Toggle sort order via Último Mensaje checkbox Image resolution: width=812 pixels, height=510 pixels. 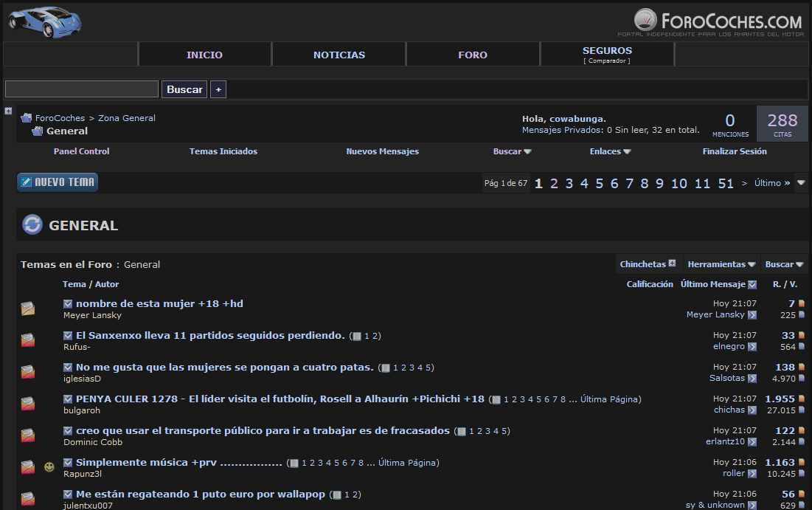pos(752,284)
